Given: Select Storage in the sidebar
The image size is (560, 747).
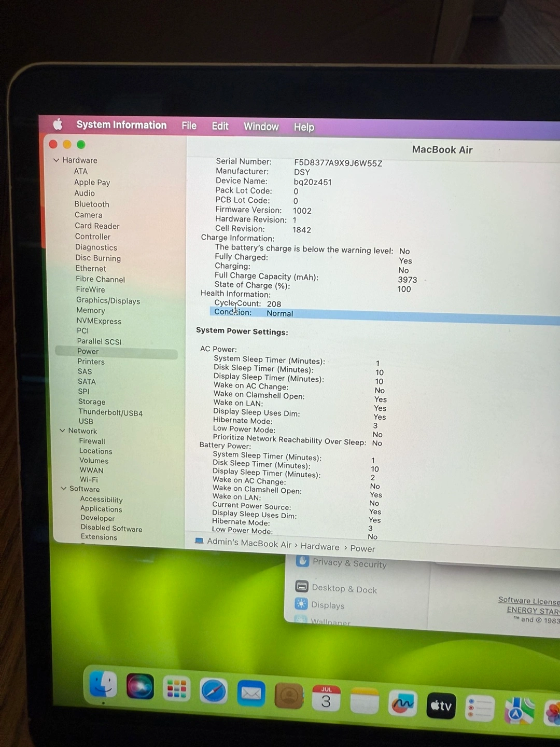Looking at the screenshot, I should [x=92, y=402].
